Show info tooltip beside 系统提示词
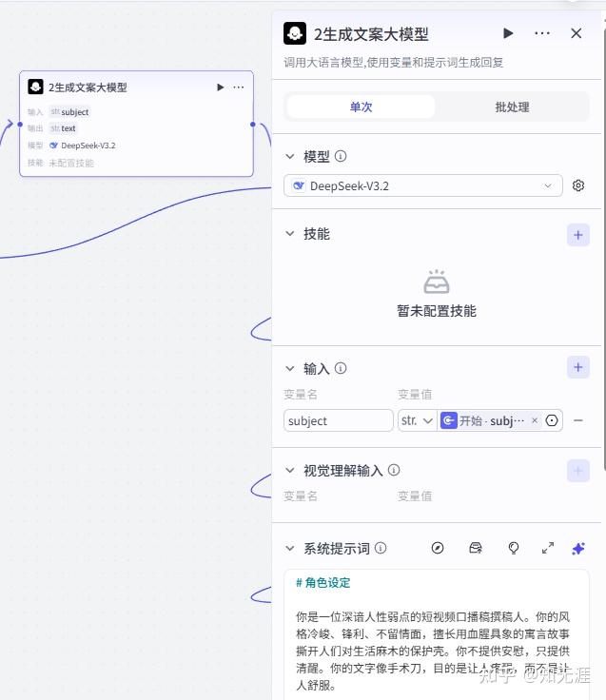The height and width of the screenshot is (700, 606). [x=380, y=548]
